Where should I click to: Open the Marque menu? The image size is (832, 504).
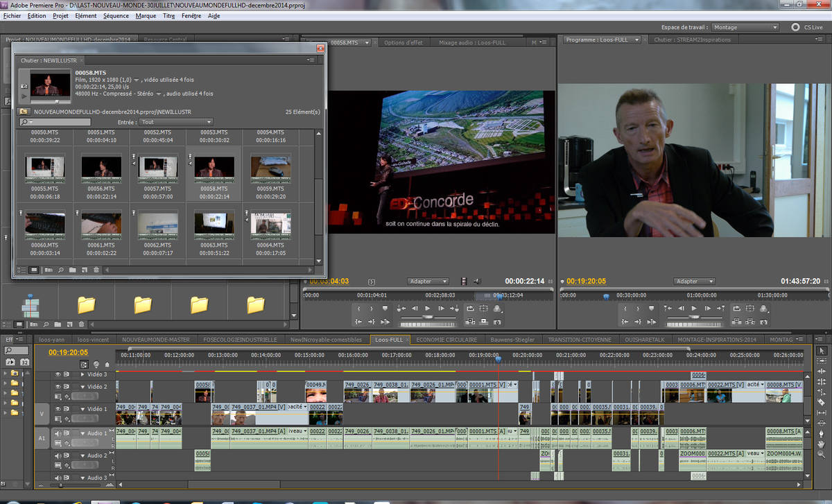click(x=146, y=15)
